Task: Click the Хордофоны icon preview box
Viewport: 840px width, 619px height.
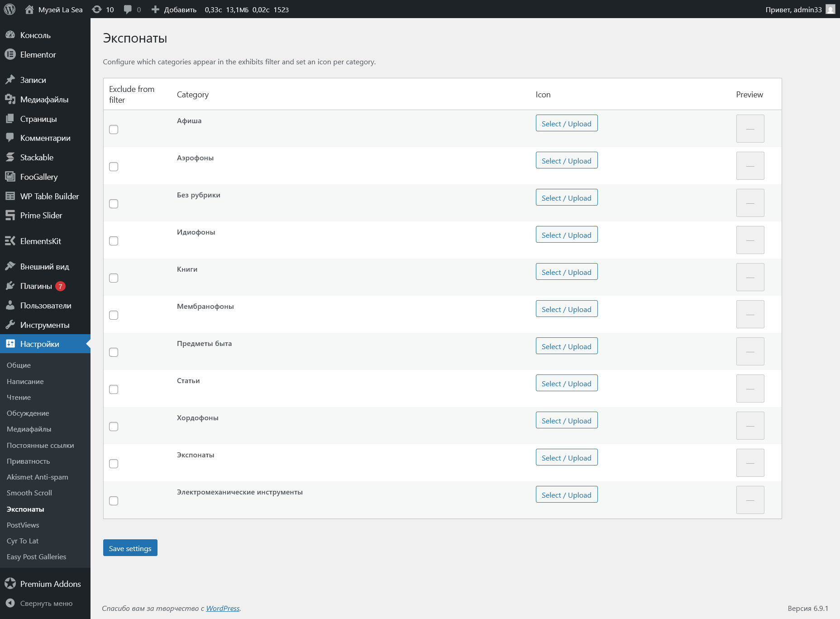Action: [750, 426]
